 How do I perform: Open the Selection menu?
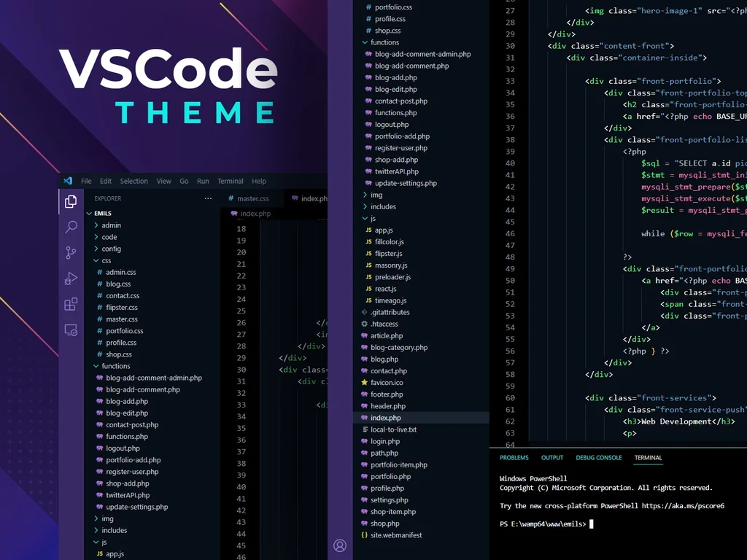(x=134, y=181)
